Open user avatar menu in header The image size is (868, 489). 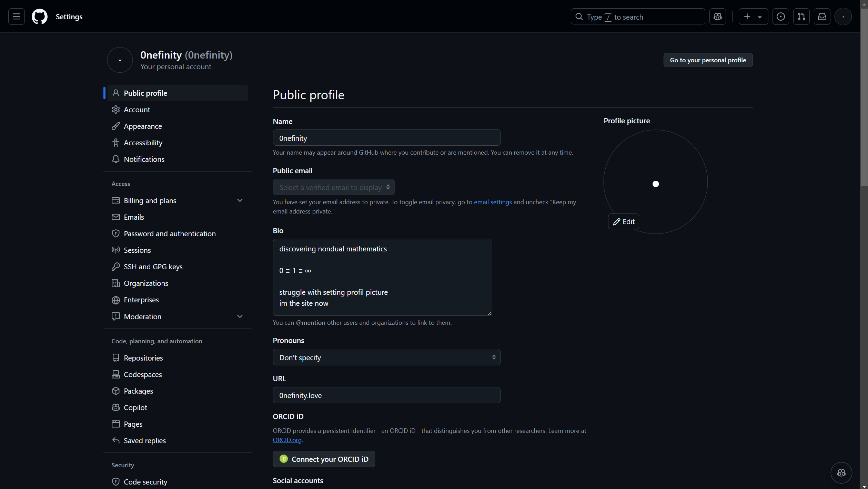(843, 17)
